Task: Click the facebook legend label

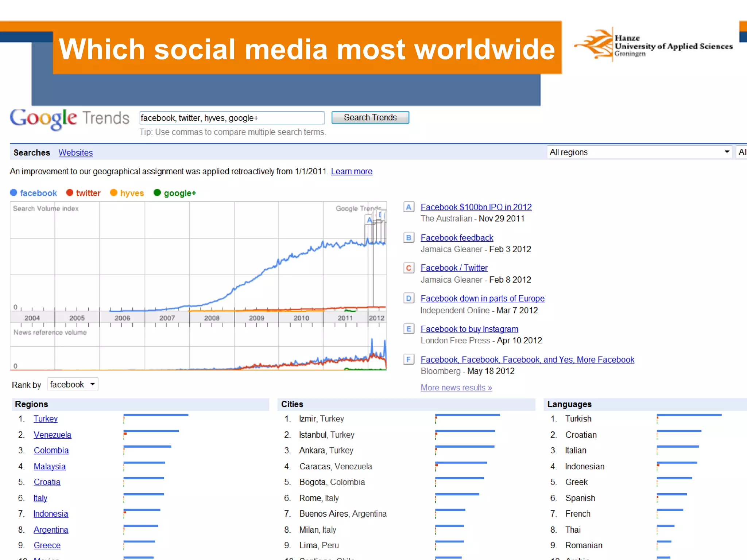Action: pyautogui.click(x=38, y=193)
